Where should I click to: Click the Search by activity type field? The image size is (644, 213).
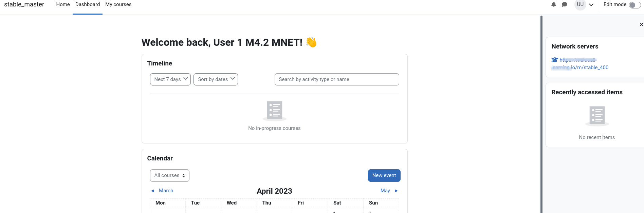337,79
